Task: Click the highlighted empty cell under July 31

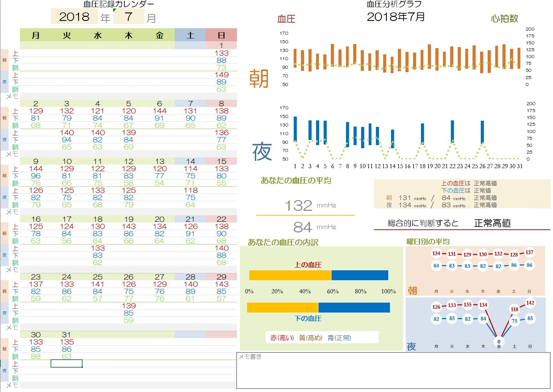Action: (66, 363)
